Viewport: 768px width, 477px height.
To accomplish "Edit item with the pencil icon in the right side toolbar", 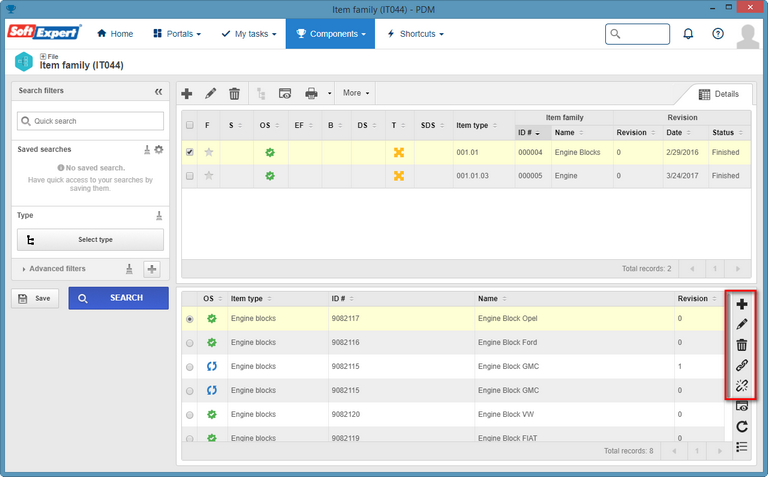I will pyautogui.click(x=742, y=324).
